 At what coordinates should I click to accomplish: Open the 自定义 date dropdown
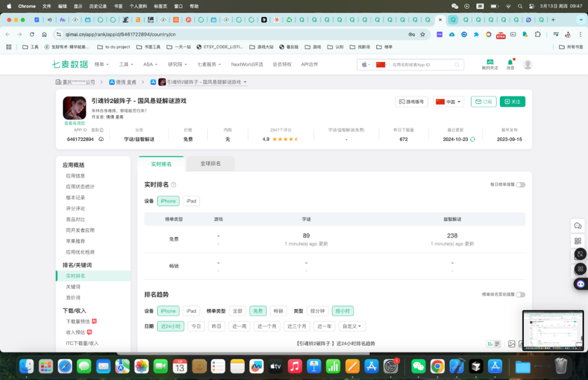(x=351, y=326)
